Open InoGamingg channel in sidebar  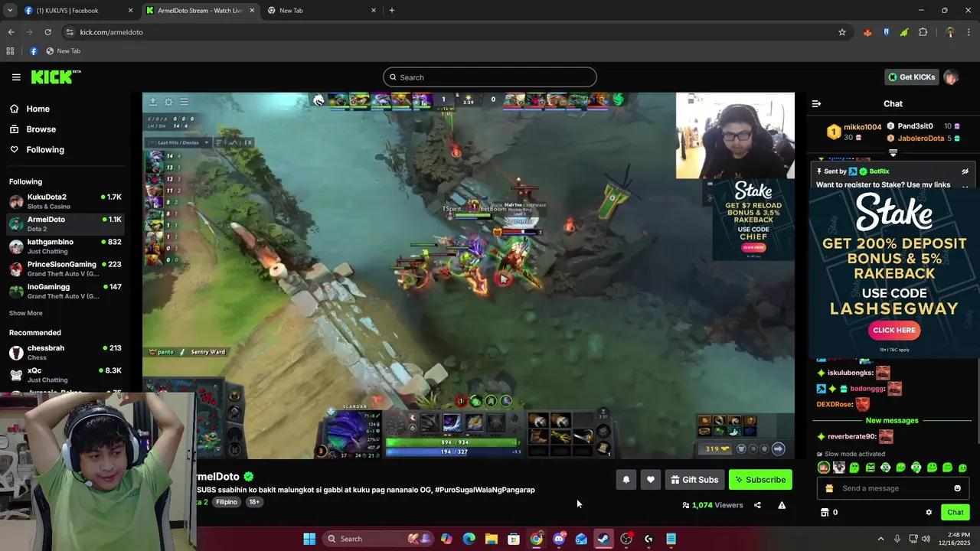point(65,291)
